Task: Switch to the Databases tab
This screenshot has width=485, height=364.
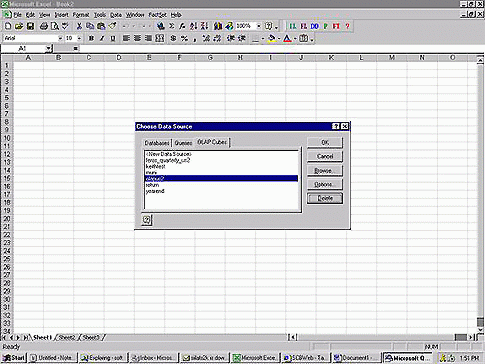Action: point(157,143)
